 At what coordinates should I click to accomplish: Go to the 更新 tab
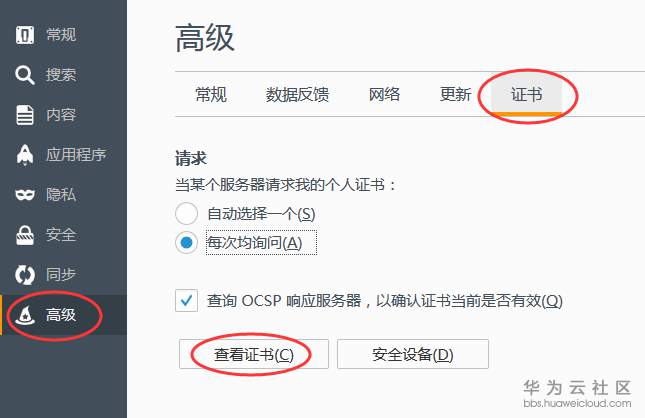[x=455, y=95]
